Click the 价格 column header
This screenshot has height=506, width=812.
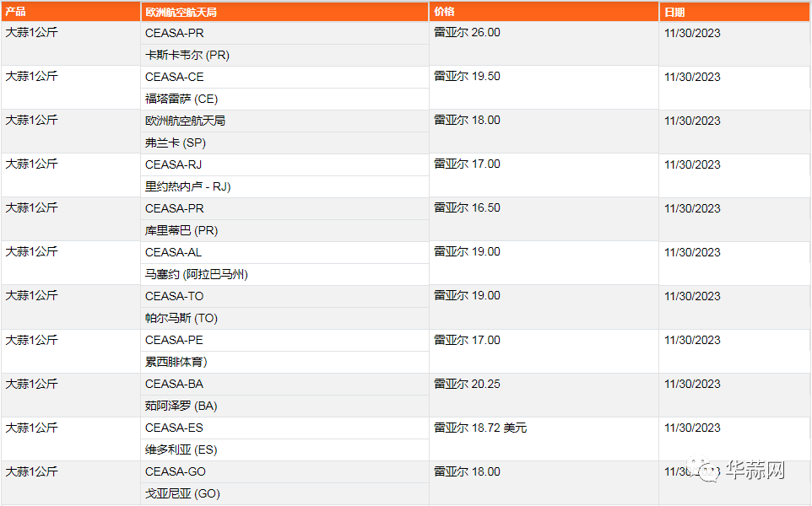pyautogui.click(x=544, y=11)
